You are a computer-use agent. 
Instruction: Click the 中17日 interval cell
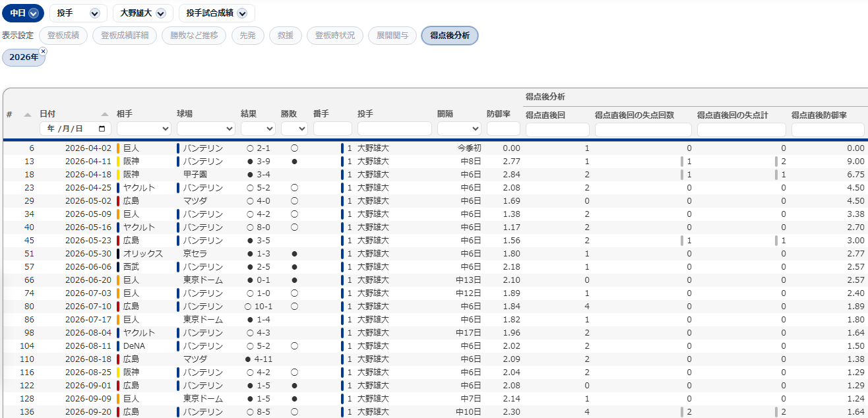[x=468, y=333]
